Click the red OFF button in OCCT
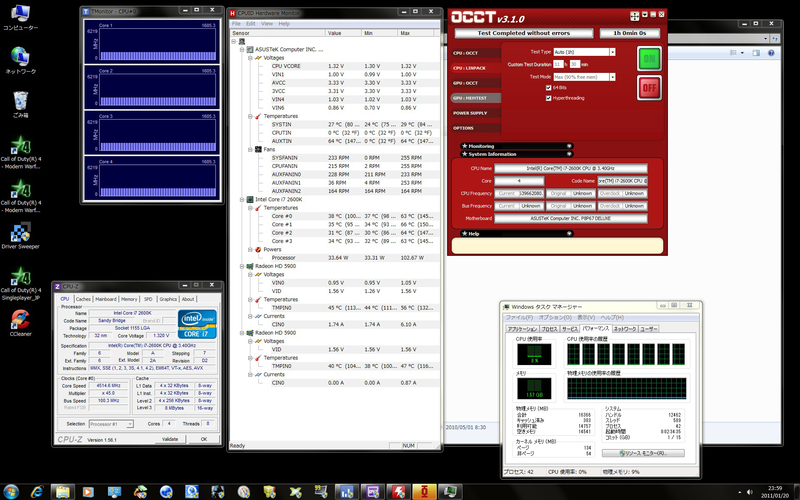Viewport: 800px width, 500px height. (649, 87)
